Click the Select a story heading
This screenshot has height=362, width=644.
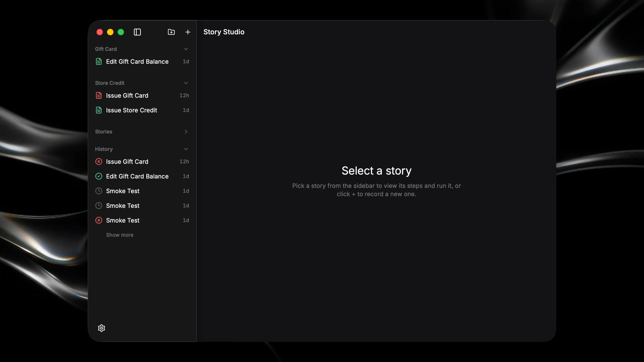coord(377,171)
